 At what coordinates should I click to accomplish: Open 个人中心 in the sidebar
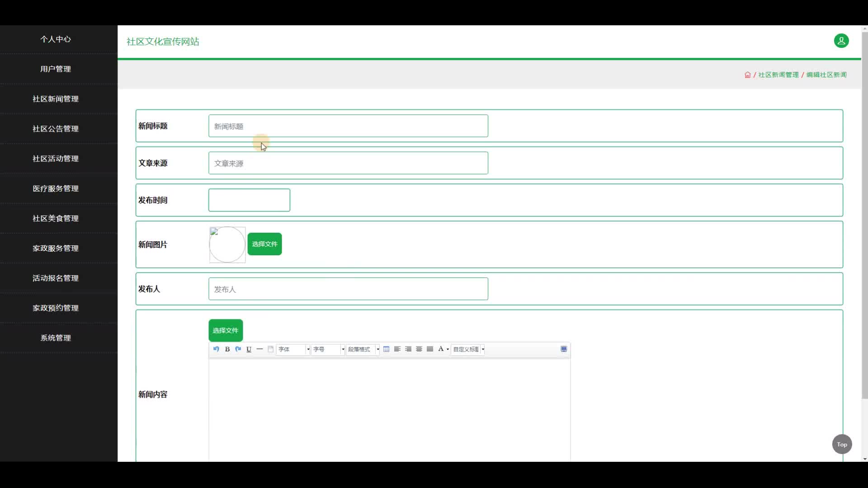[56, 39]
